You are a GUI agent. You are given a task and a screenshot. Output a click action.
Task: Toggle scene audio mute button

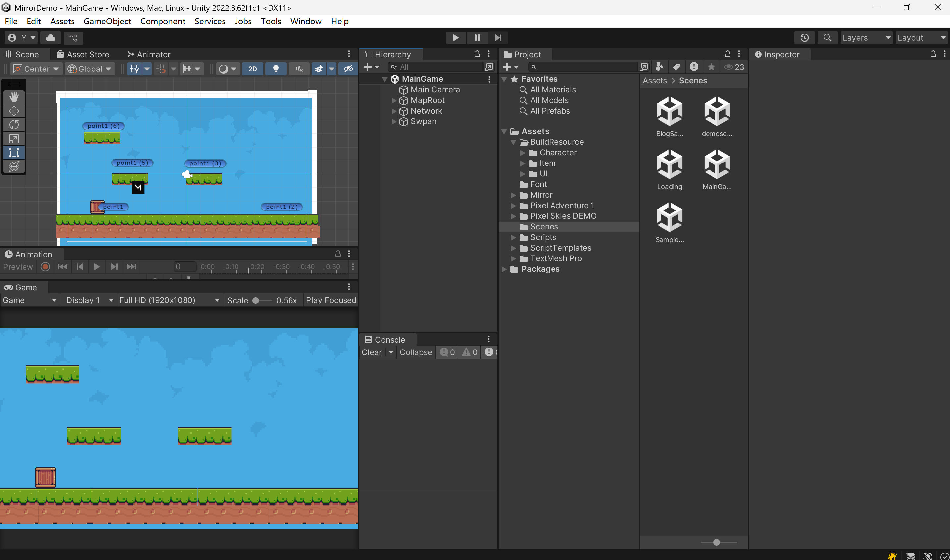pyautogui.click(x=299, y=69)
